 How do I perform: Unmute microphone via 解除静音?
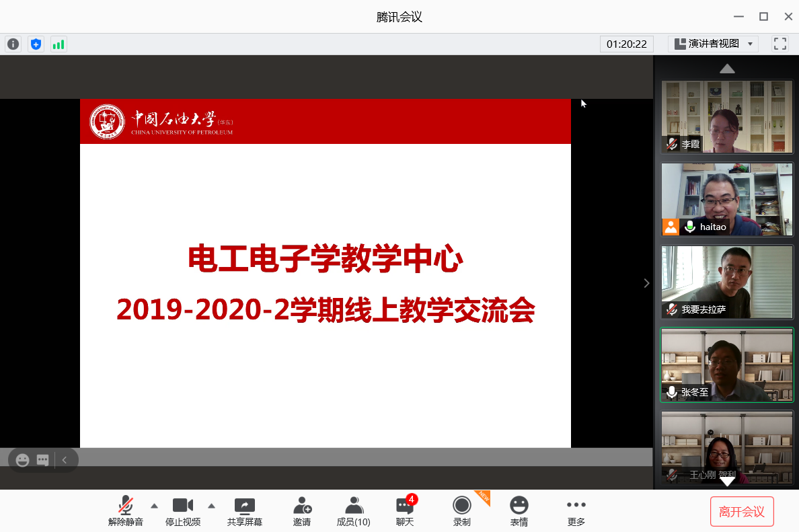click(x=126, y=511)
